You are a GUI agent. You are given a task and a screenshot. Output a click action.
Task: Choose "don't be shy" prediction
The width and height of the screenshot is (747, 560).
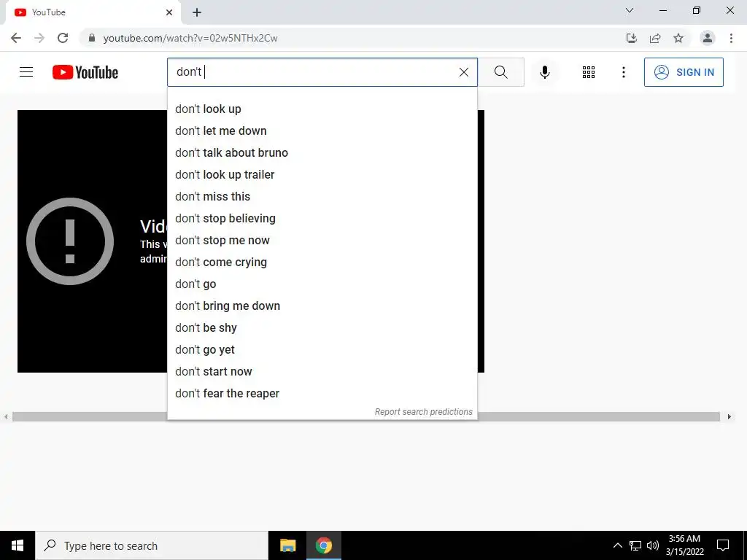(x=322, y=328)
